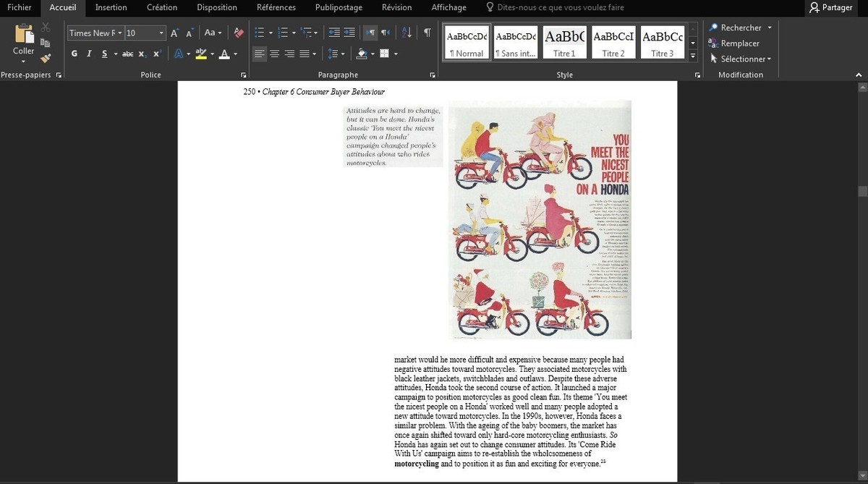868x484 pixels.
Task: Clear all formatting eraser icon
Action: coord(239,33)
